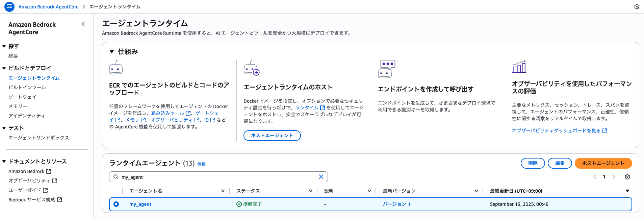
Task: Open the my_agent agent name link
Action: [x=140, y=204]
